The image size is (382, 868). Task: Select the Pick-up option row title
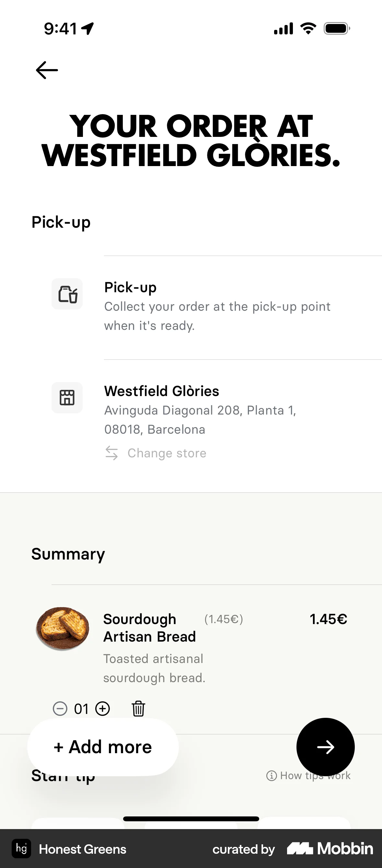130,287
